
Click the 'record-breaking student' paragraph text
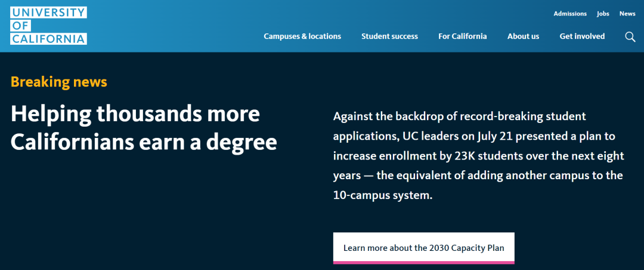click(x=519, y=116)
